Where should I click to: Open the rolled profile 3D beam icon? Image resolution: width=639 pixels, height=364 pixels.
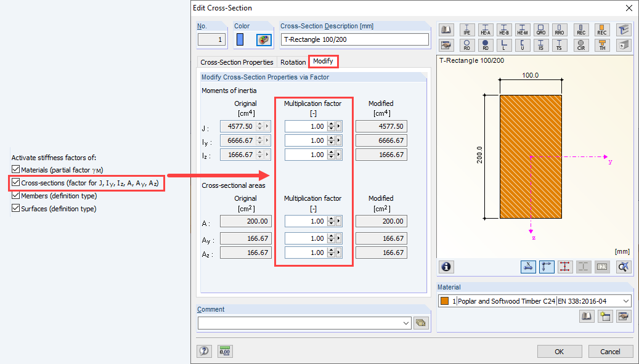(x=624, y=30)
